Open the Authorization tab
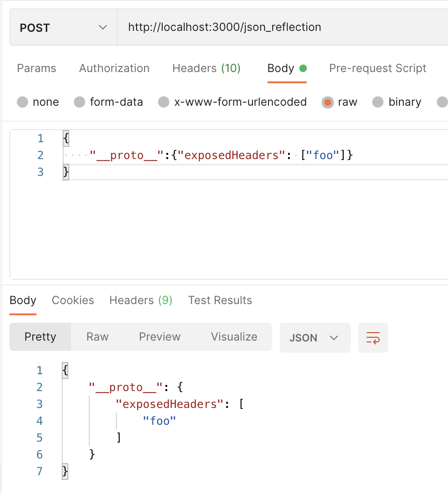This screenshot has width=448, height=494. (114, 68)
